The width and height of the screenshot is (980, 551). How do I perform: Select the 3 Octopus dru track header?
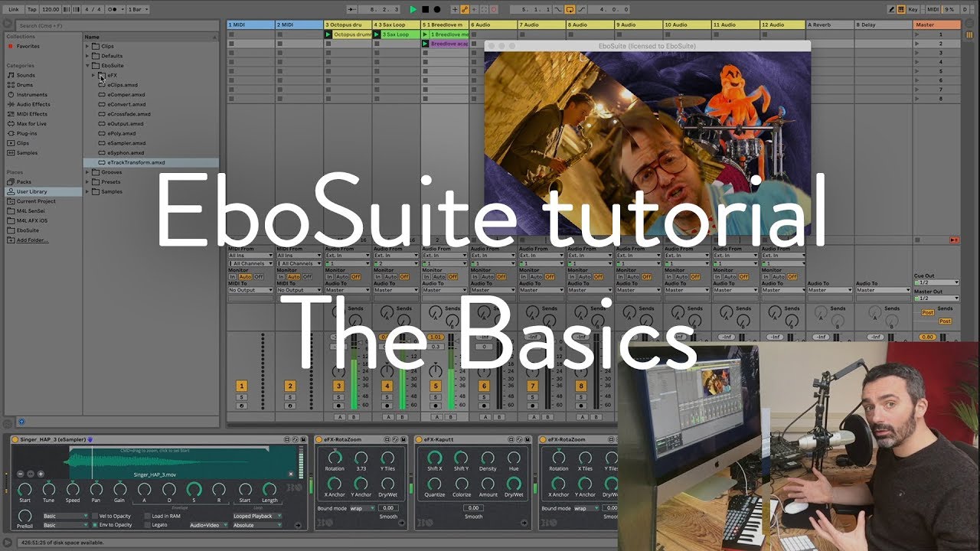click(348, 24)
